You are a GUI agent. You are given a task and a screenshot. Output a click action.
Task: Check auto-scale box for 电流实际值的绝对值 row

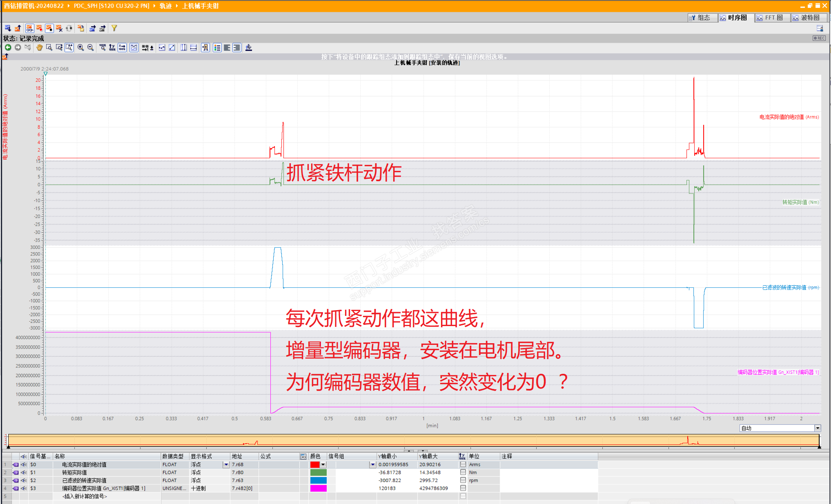coord(463,464)
